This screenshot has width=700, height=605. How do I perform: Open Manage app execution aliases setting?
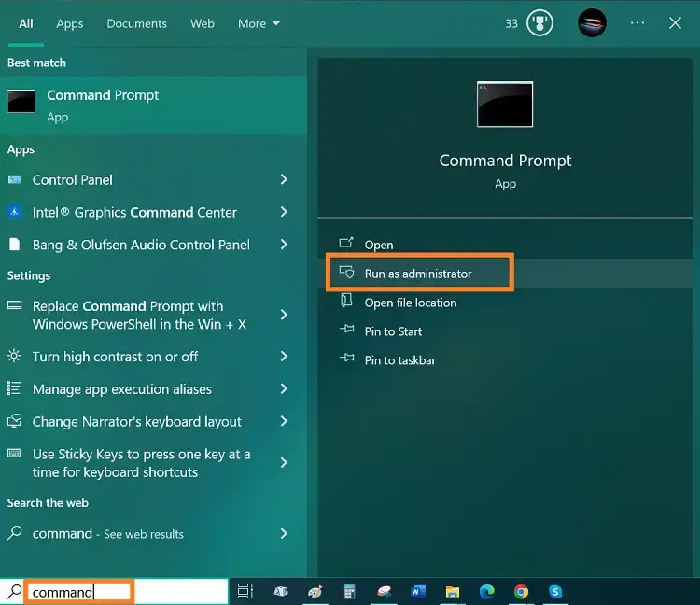122,389
